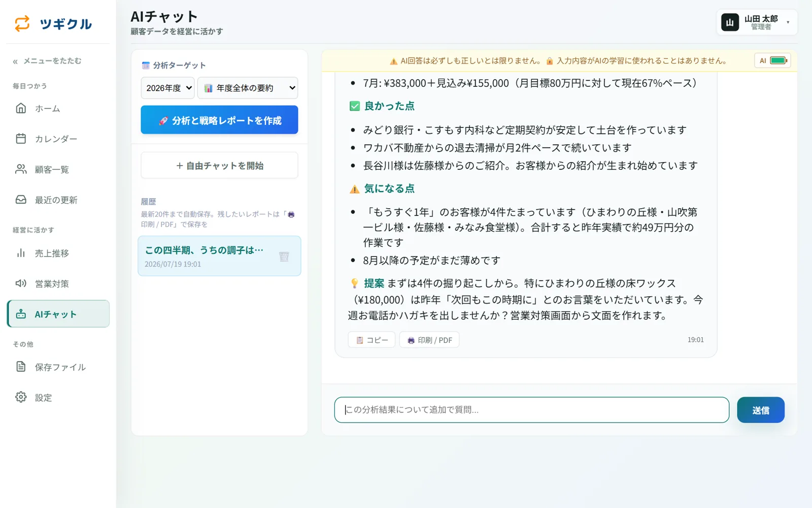Open the 山田 太郎 user menu
This screenshot has height=508, width=812.
point(757,22)
